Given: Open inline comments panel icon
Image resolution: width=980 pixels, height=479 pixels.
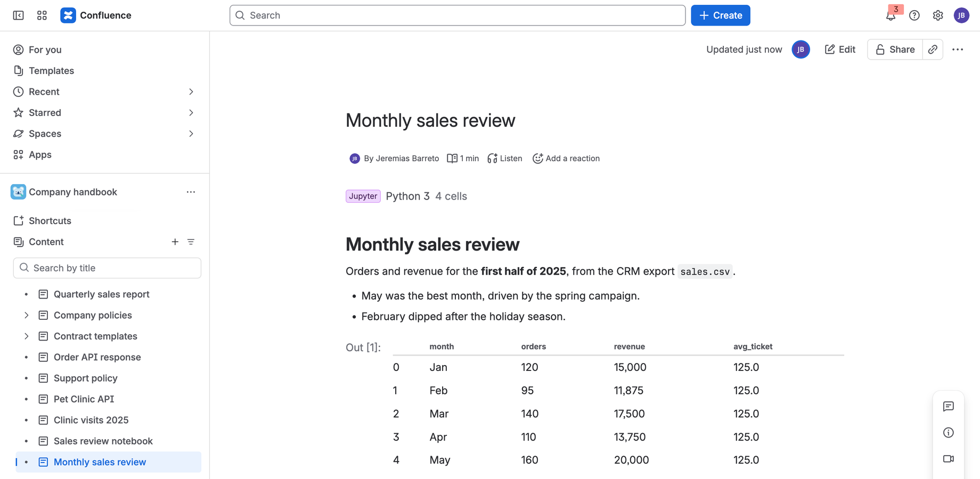Looking at the screenshot, I should [948, 407].
